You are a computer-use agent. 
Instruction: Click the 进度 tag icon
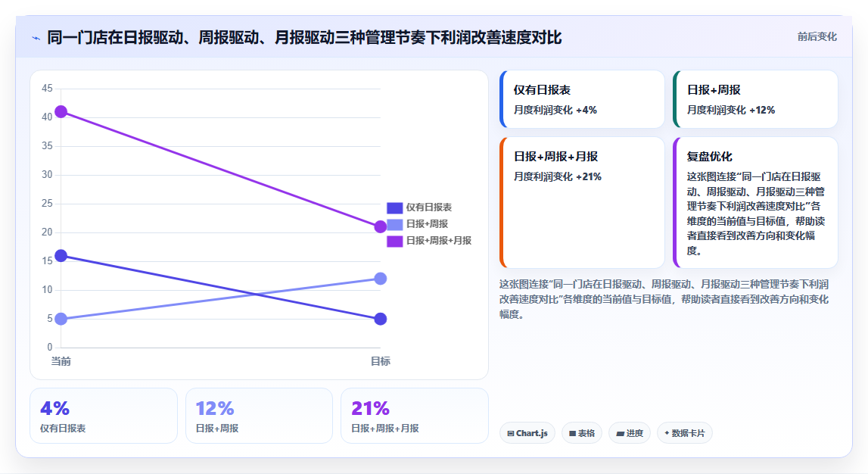coord(620,434)
